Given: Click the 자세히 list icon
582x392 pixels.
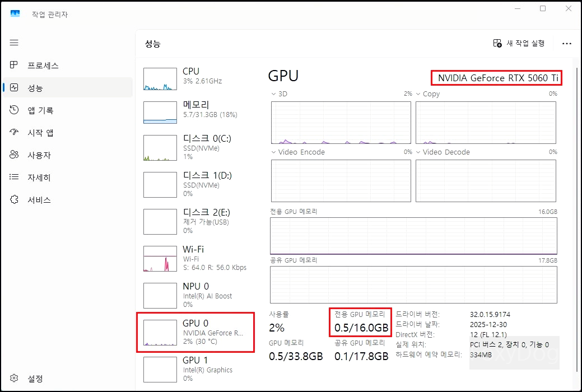Looking at the screenshot, I should (x=14, y=177).
